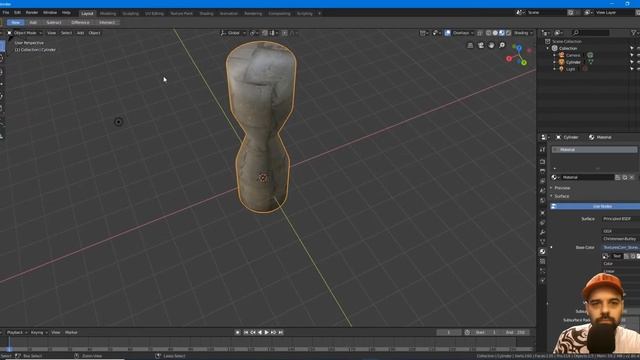Click the Use Nodes button
Viewport: 640px width, 360px height.
pyautogui.click(x=596, y=207)
